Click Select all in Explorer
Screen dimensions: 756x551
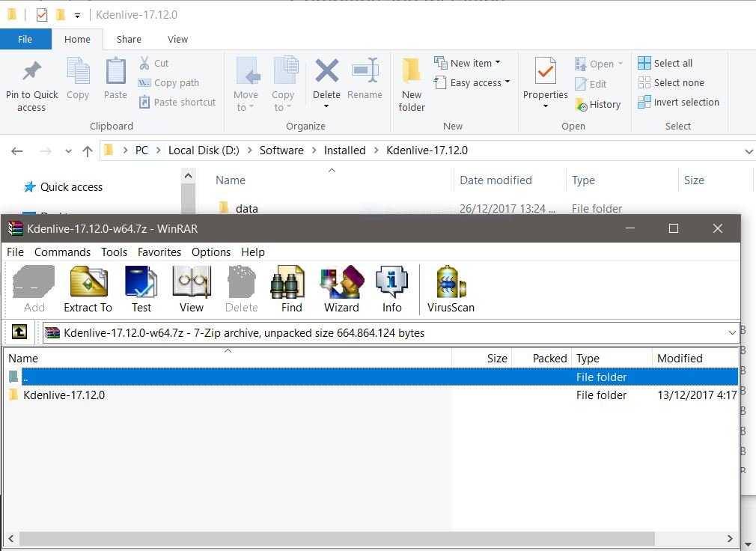[665, 63]
